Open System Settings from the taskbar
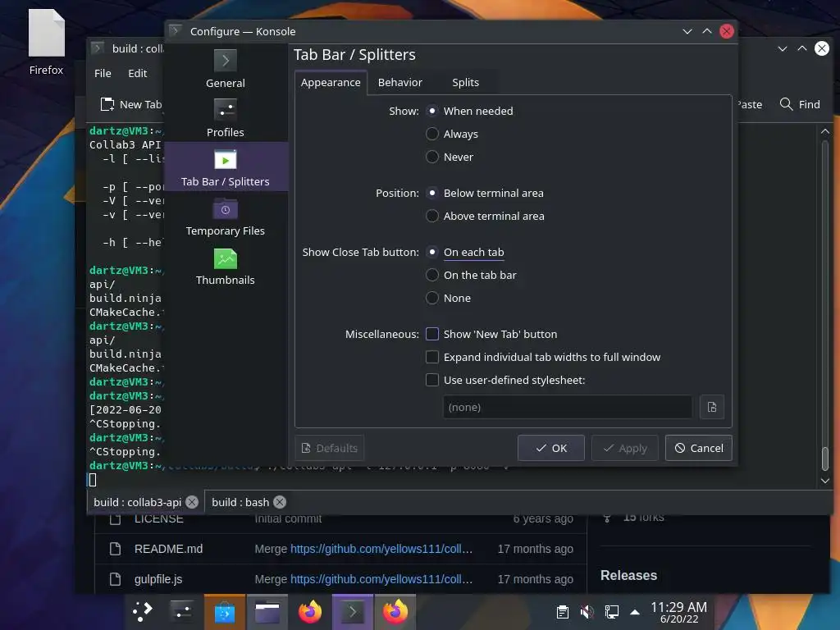 pos(181,611)
